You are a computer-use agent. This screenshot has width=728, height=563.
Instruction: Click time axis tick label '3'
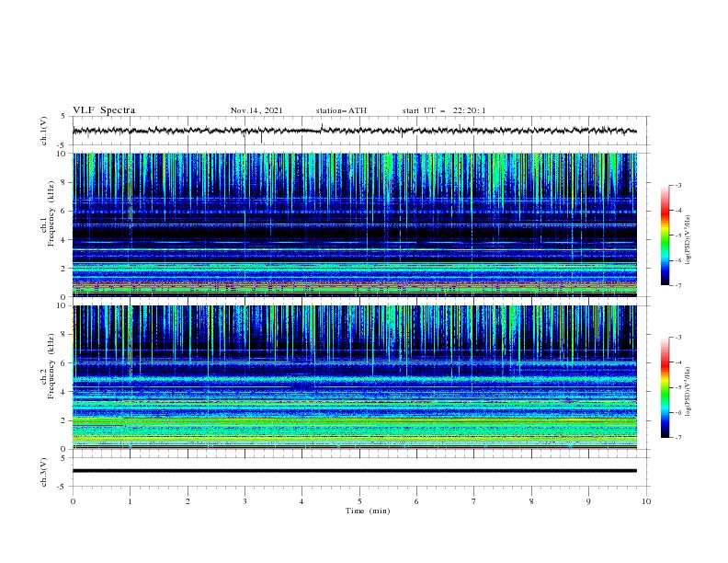tap(245, 501)
